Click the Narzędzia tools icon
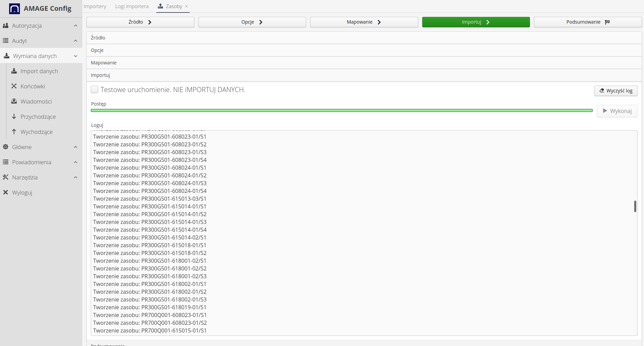The image size is (644, 346). tap(5, 177)
